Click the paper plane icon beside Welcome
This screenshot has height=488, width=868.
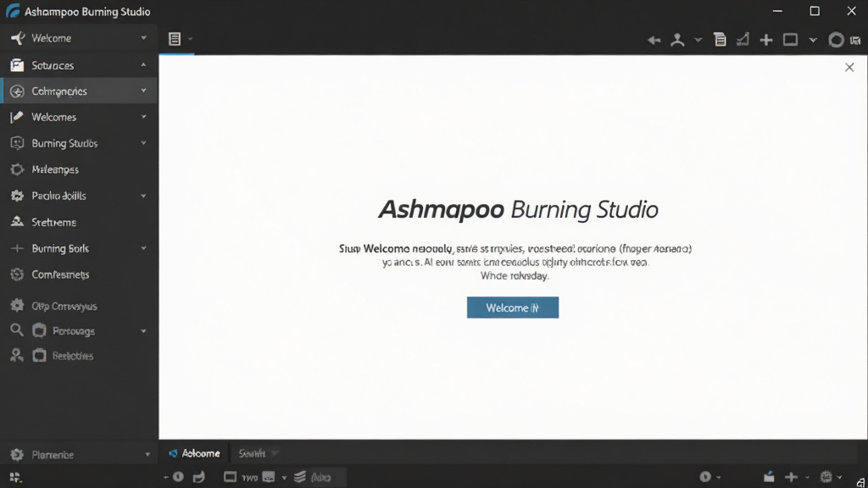18,38
